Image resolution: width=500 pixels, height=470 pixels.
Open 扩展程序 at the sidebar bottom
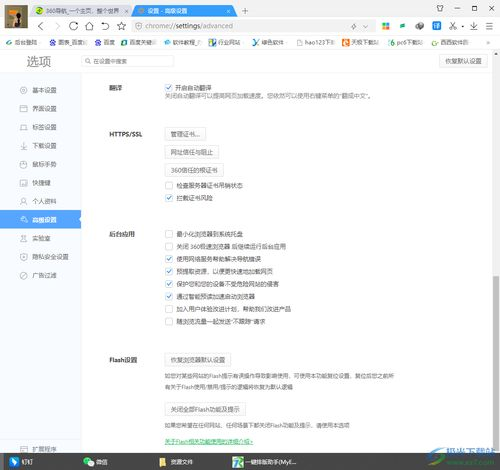click(x=40, y=449)
